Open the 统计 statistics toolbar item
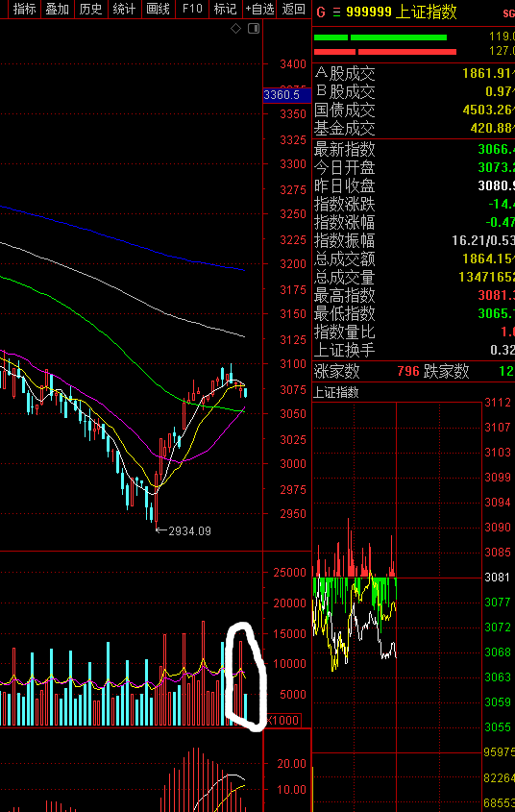515x812 pixels. (125, 9)
